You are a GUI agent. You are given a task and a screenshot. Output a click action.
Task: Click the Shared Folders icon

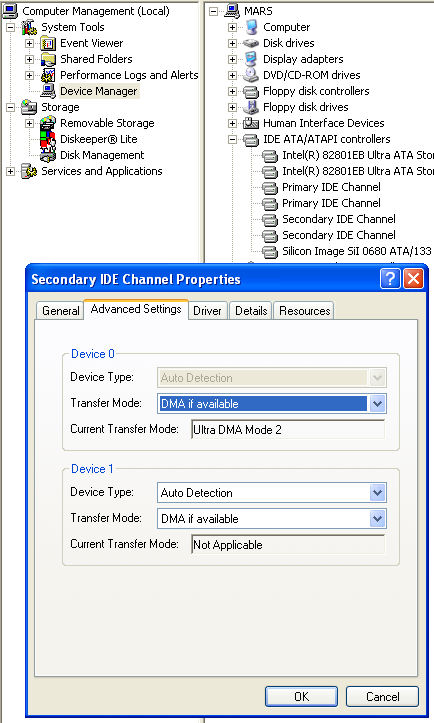click(48, 59)
